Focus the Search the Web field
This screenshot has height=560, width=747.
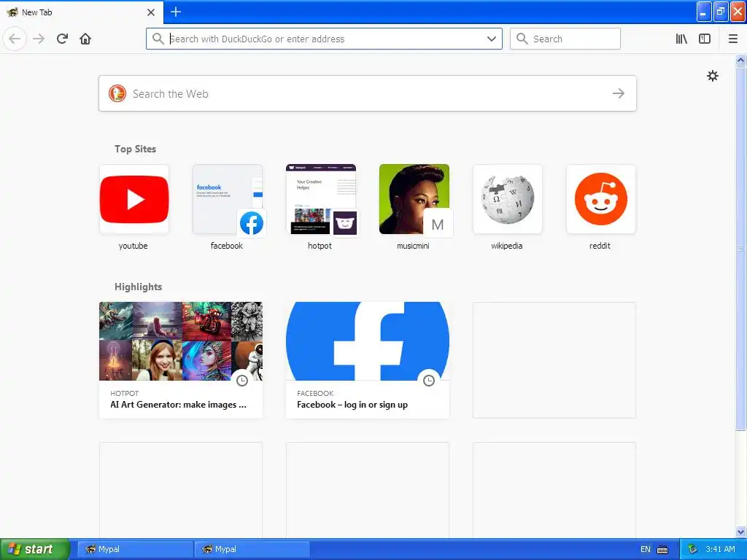point(368,93)
